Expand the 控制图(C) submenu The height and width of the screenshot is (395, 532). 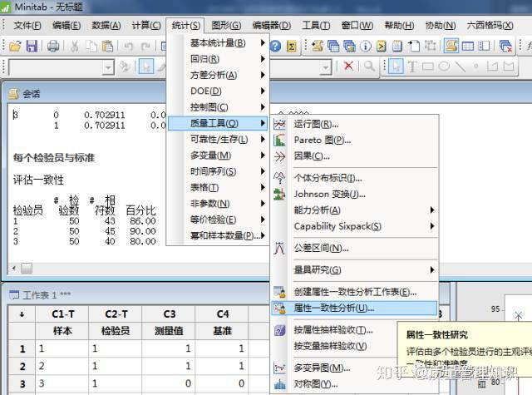[x=218, y=107]
